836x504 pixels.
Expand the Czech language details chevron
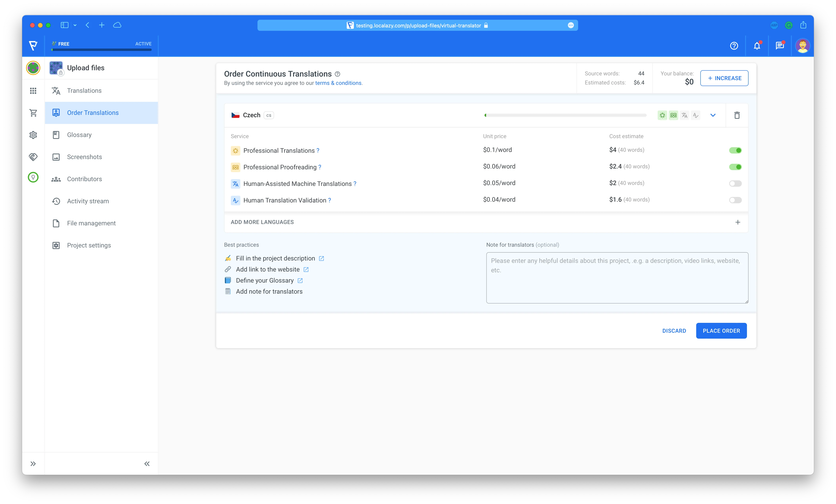713,115
